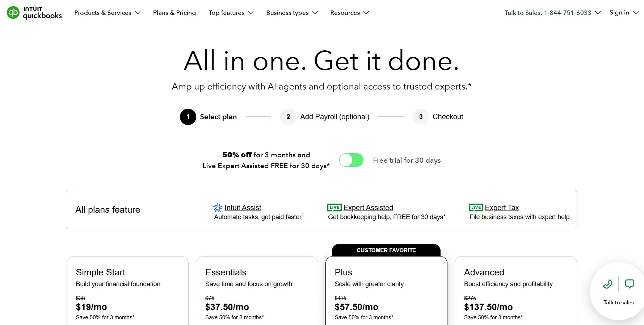This screenshot has height=325, width=644.
Task: Follow the Intuit Assist link
Action: point(243,207)
